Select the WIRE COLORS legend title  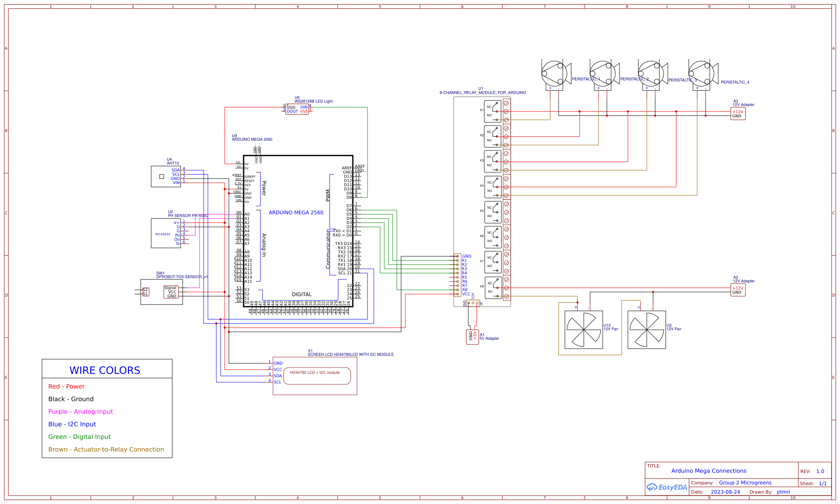[x=105, y=370]
